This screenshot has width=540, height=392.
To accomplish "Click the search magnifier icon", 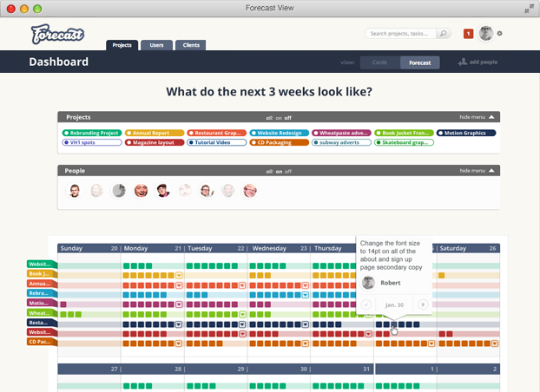I will [444, 33].
